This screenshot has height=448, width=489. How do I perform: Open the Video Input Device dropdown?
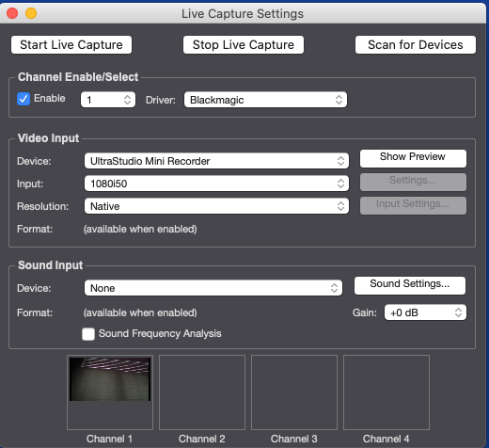click(x=216, y=161)
